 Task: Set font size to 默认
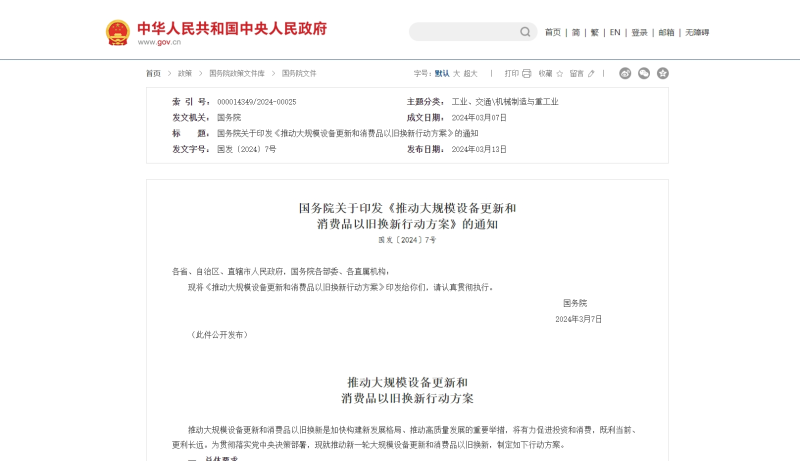(x=442, y=73)
